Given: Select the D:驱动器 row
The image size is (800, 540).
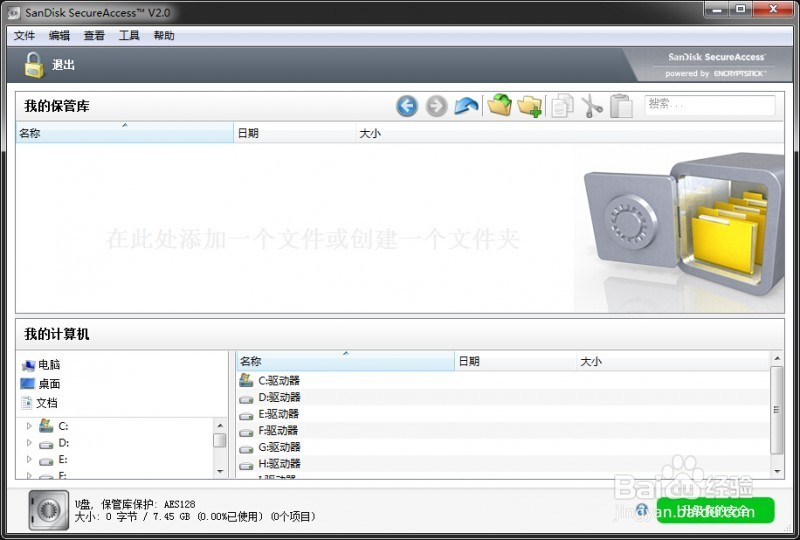Looking at the screenshot, I should click(x=503, y=397).
